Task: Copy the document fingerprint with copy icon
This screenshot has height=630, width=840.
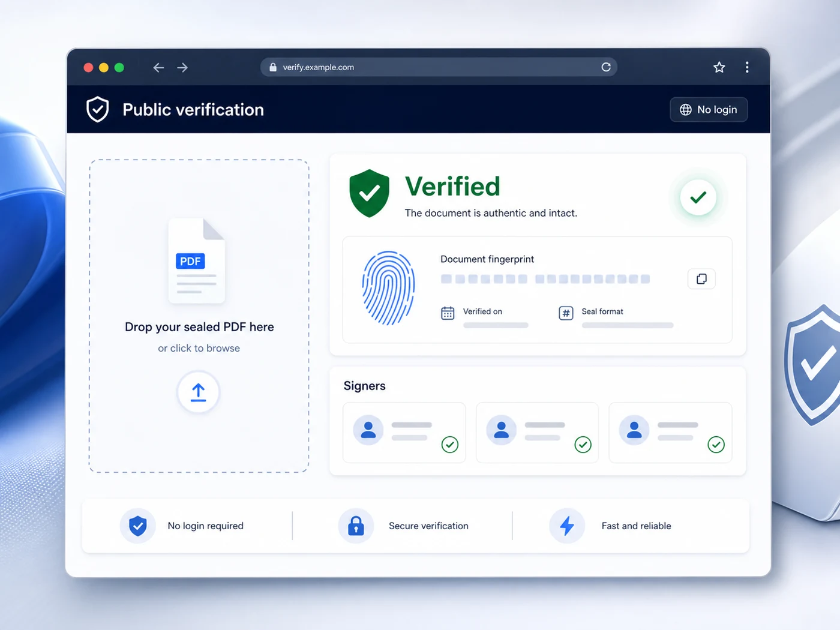Action: tap(701, 279)
